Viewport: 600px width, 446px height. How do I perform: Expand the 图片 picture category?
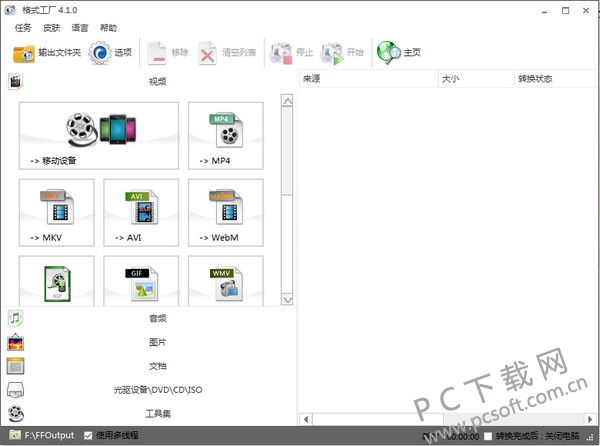149,342
